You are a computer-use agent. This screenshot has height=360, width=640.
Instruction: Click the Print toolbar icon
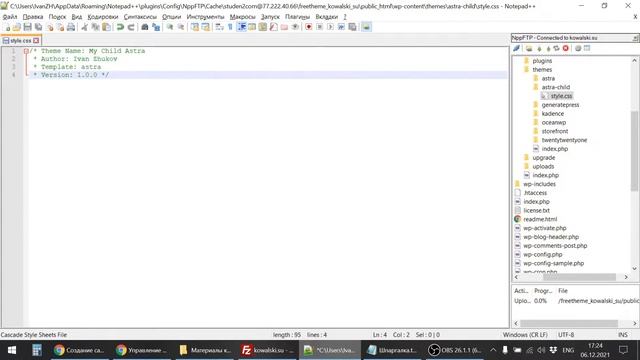point(71,27)
